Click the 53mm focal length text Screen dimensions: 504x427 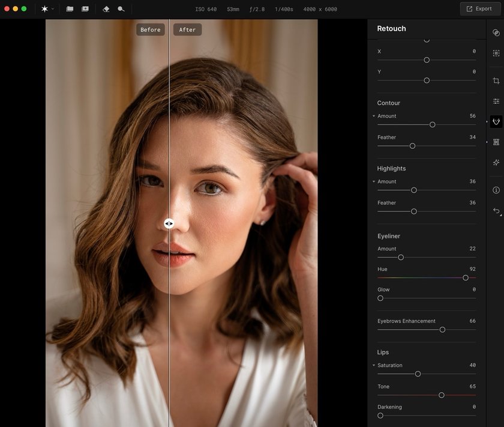[233, 10]
